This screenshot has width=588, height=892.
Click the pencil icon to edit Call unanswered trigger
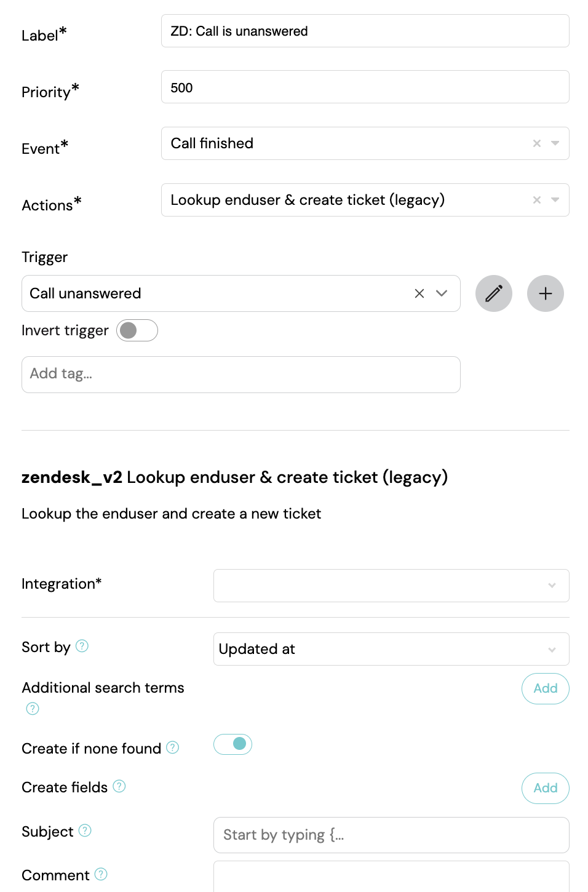[494, 293]
